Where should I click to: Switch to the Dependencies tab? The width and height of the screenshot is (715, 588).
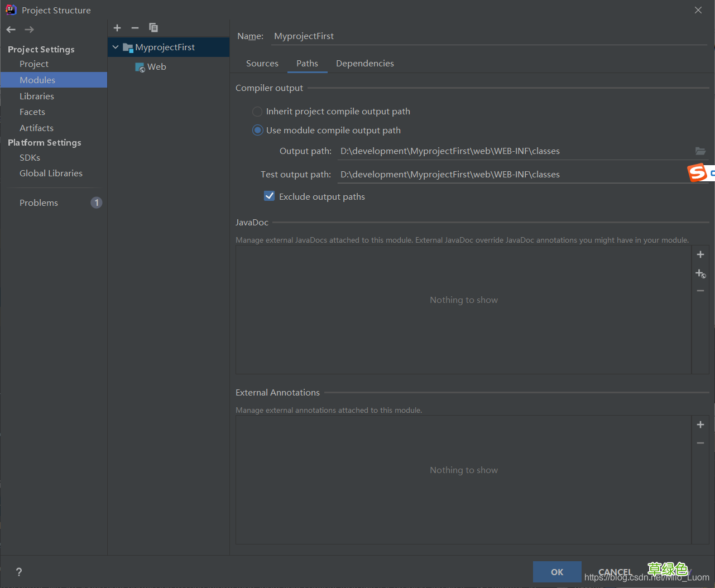364,64
